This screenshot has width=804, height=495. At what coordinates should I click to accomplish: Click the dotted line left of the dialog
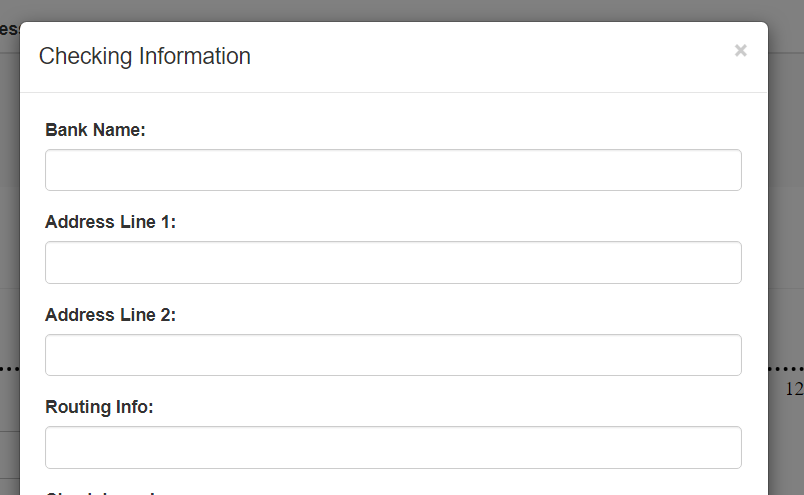[9, 368]
